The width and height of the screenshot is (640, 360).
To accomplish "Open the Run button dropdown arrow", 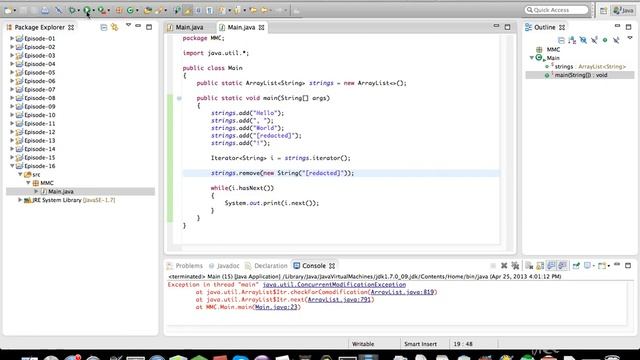I will point(93,11).
